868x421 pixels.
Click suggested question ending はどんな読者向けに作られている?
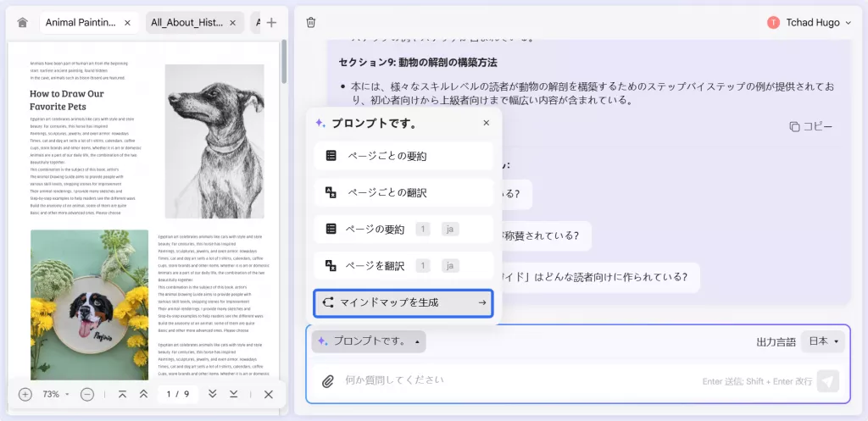tap(601, 277)
